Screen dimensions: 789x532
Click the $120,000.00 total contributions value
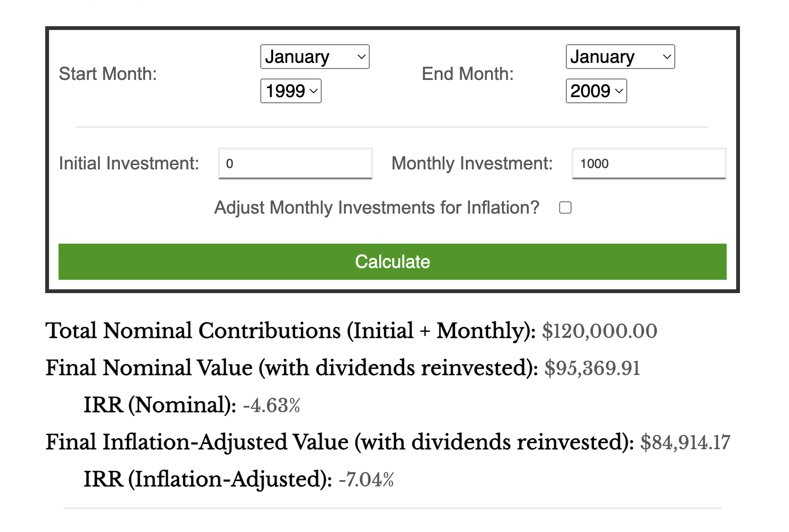click(x=600, y=331)
